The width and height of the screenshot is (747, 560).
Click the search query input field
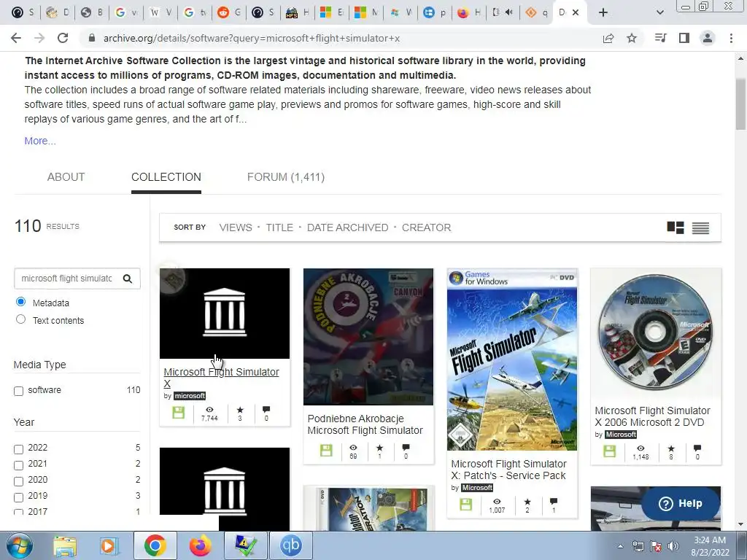(x=66, y=279)
